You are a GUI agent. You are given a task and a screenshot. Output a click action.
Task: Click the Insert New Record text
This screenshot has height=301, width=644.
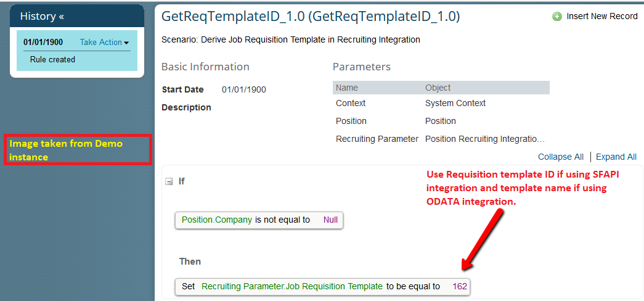point(602,17)
